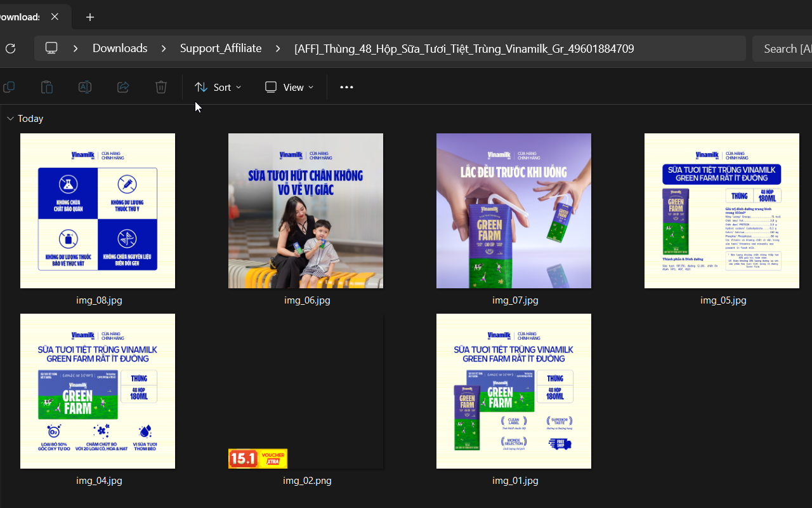Click the Share toolbar icon
Image resolution: width=812 pixels, height=508 pixels.
coord(123,87)
